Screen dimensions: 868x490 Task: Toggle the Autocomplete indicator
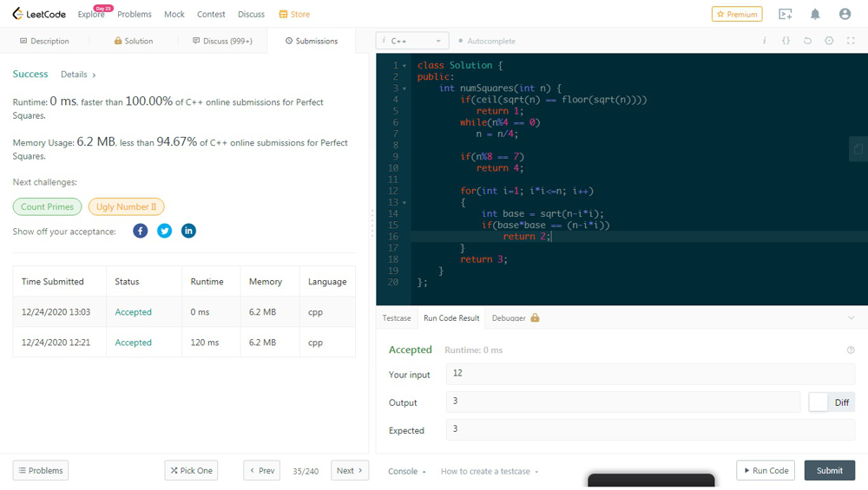486,41
